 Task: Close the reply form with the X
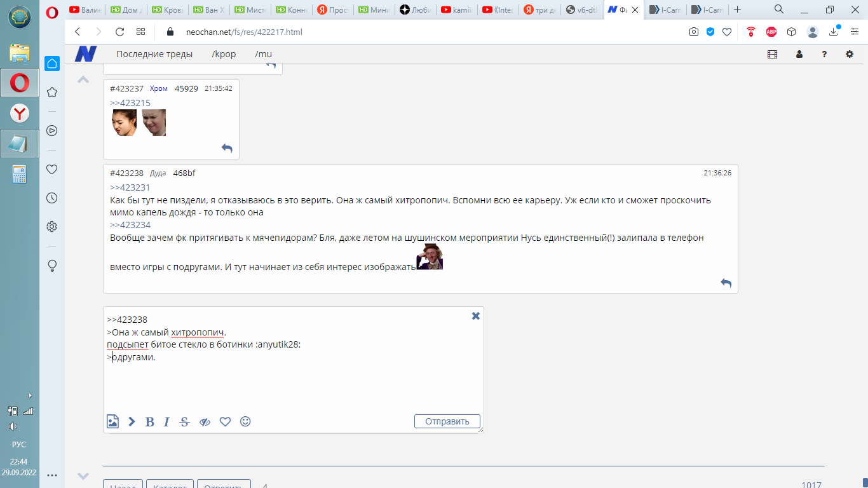475,316
